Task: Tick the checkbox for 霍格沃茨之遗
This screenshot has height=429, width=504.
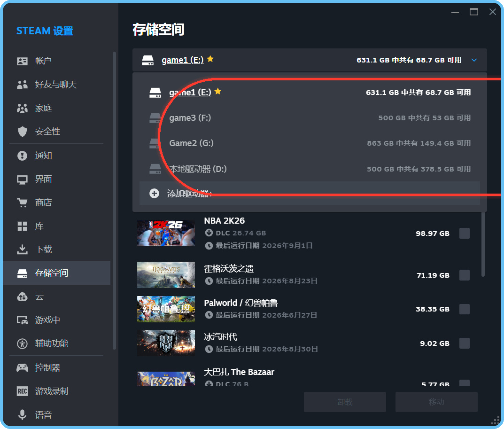Action: (x=465, y=275)
